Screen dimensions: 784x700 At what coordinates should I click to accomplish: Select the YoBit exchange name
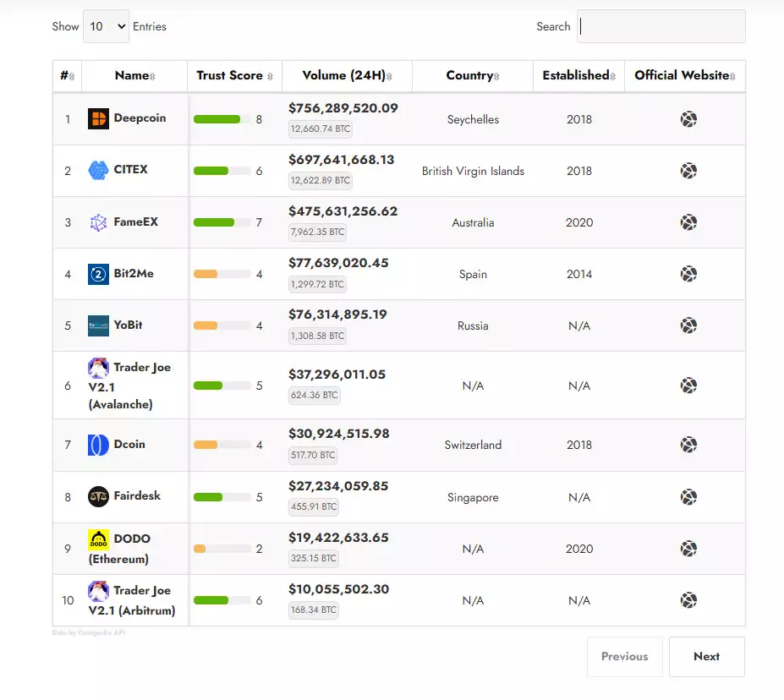click(128, 325)
